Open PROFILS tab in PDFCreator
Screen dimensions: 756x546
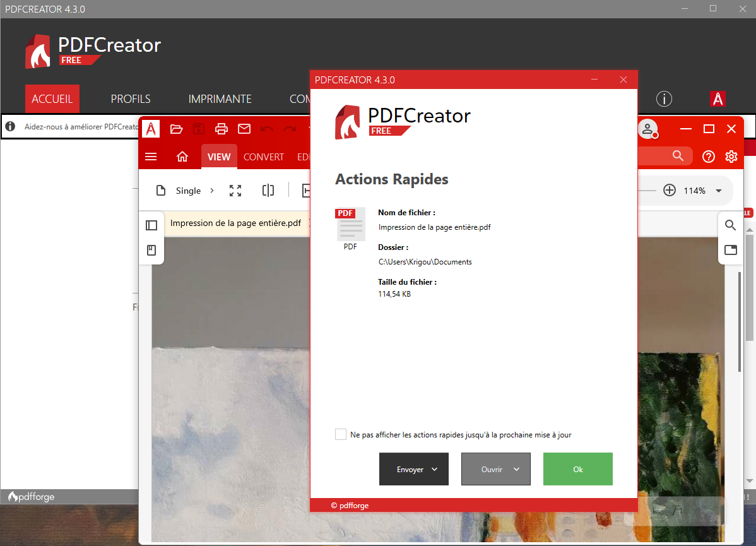131,99
